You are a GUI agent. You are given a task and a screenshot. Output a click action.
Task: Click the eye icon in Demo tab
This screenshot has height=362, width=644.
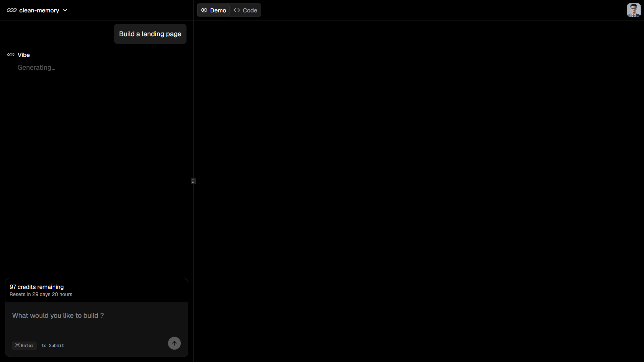(204, 10)
